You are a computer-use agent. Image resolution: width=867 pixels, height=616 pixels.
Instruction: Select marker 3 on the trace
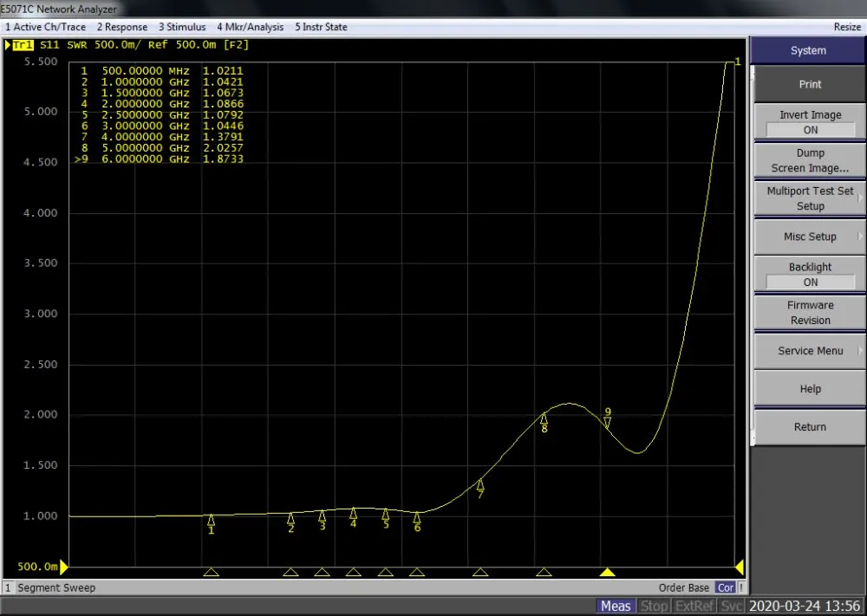323,521
